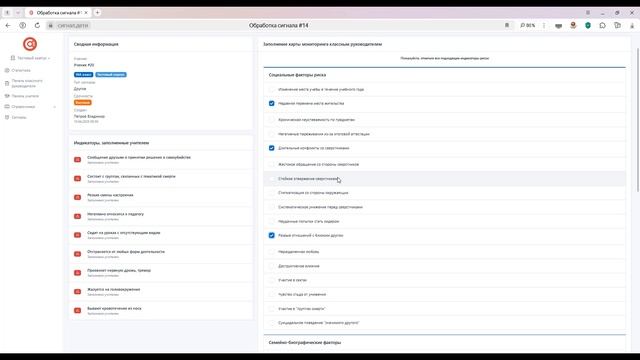Click the Статистика sidebar icon

(7, 70)
